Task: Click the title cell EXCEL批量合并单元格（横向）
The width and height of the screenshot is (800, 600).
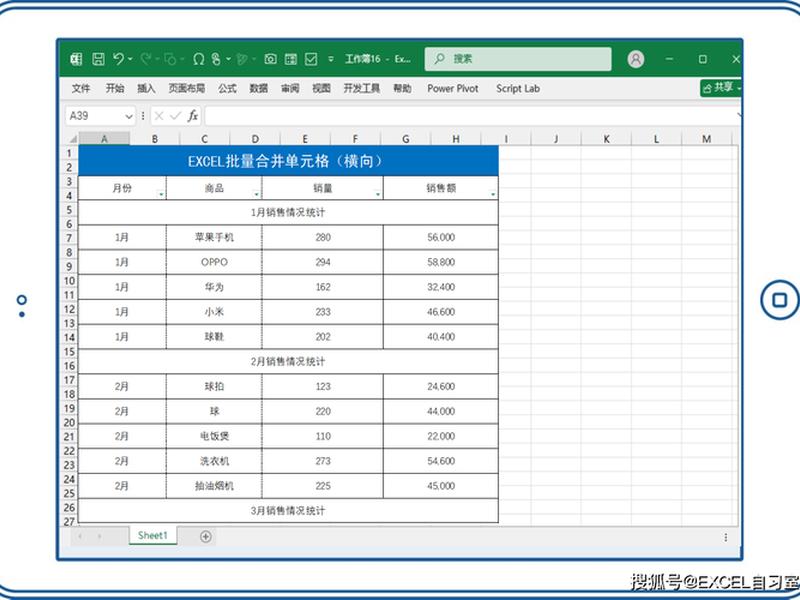Action: 288,161
